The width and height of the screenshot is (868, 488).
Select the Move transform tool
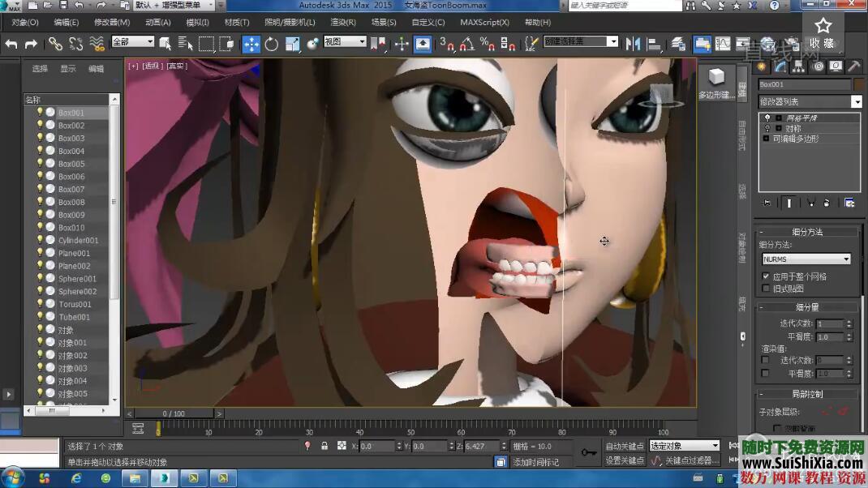click(x=251, y=44)
